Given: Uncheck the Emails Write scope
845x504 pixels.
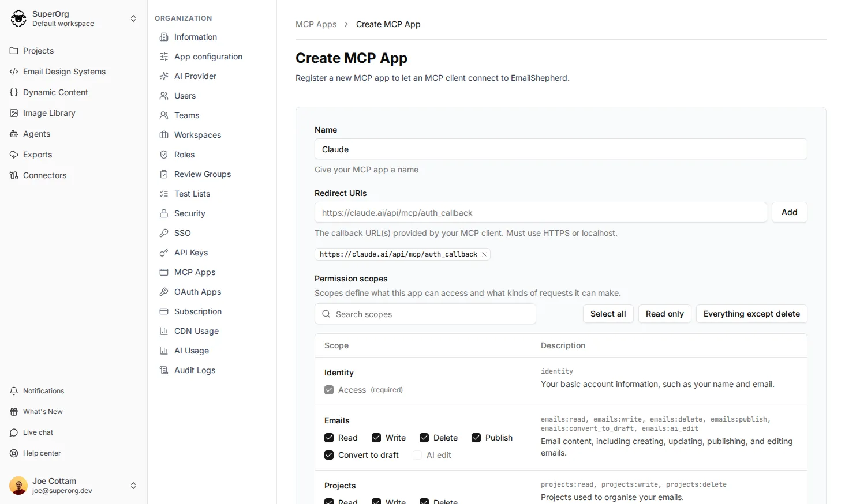Looking at the screenshot, I should pos(376,438).
